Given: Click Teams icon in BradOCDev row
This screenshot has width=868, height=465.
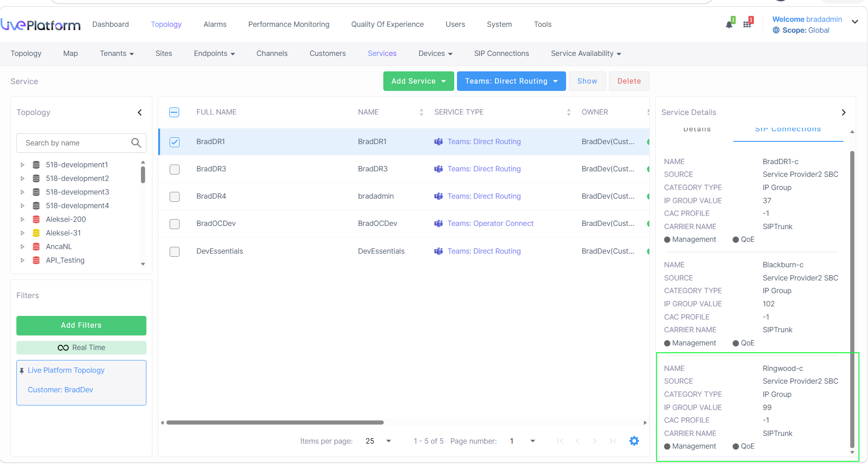Looking at the screenshot, I should (438, 224).
